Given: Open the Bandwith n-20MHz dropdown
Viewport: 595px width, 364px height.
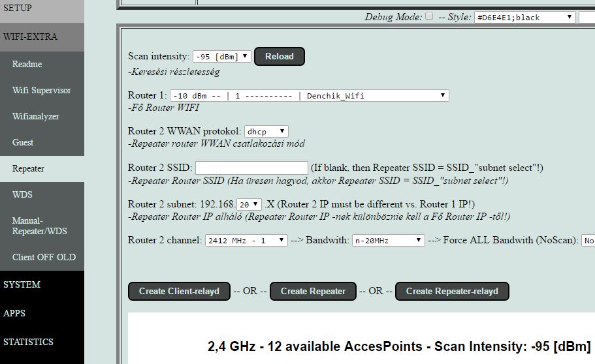Looking at the screenshot, I should [388, 241].
